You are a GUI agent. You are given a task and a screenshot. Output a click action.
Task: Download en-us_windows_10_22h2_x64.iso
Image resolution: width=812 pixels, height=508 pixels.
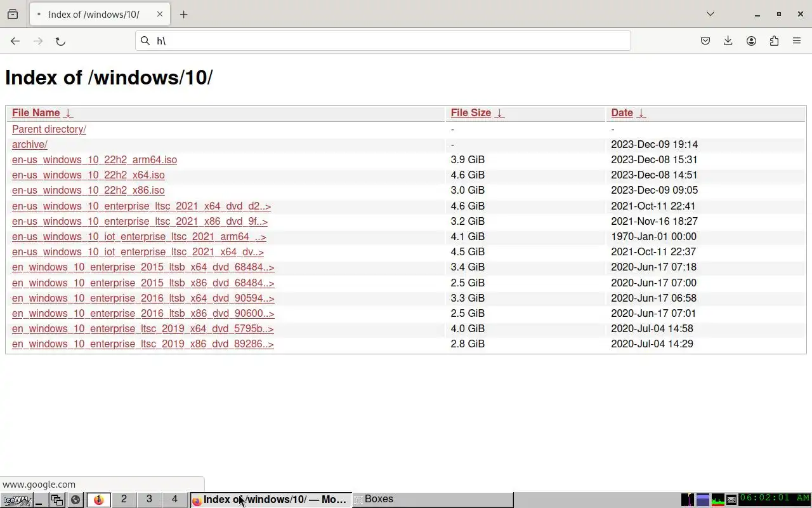point(88,175)
